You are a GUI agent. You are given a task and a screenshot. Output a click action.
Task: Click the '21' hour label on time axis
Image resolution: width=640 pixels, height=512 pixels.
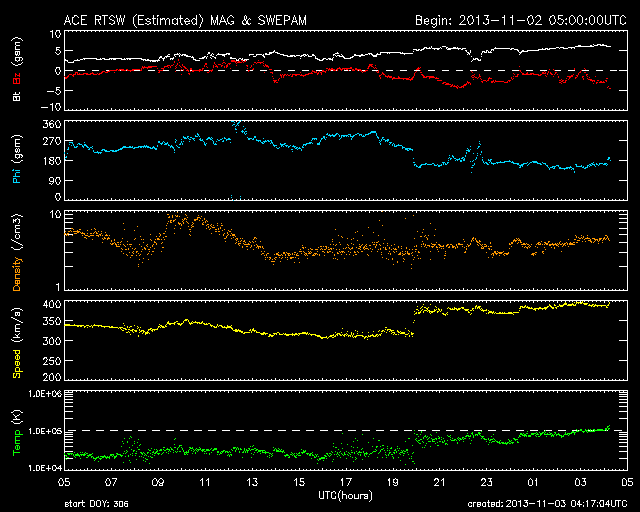click(x=440, y=482)
